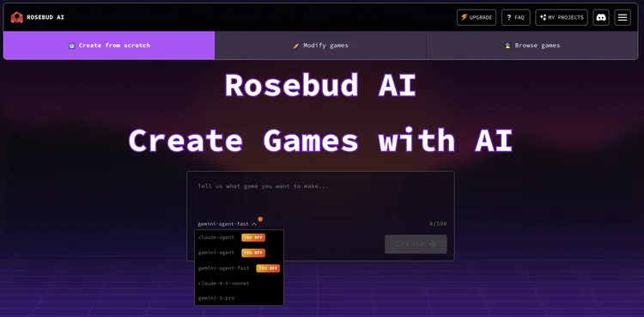This screenshot has width=644, height=317.
Task: Click the game description text field
Action: pos(320,194)
